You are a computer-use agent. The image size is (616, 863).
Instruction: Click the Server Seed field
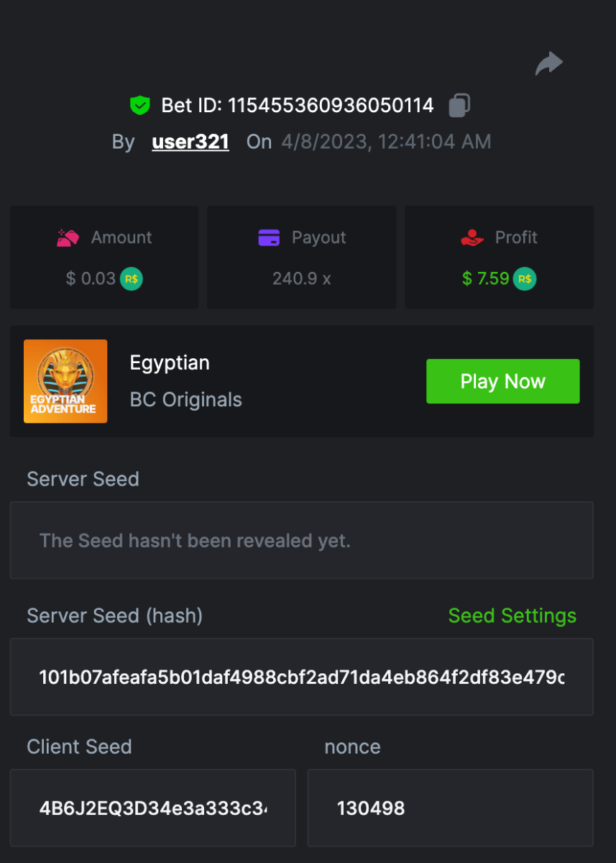click(x=301, y=540)
